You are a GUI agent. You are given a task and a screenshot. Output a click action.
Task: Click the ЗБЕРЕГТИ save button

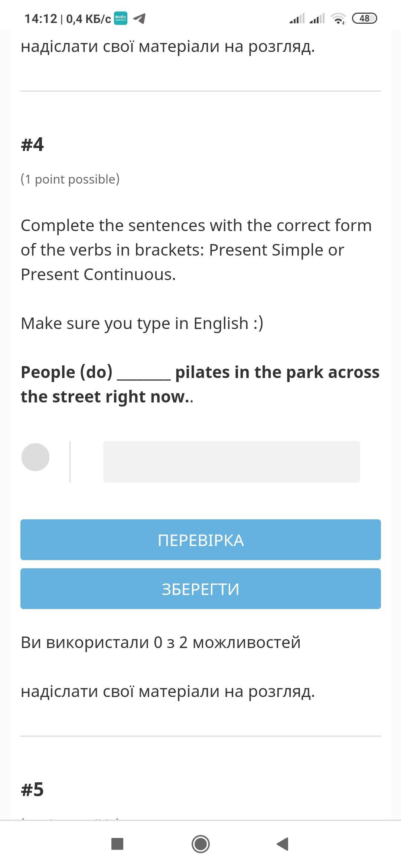(x=200, y=589)
